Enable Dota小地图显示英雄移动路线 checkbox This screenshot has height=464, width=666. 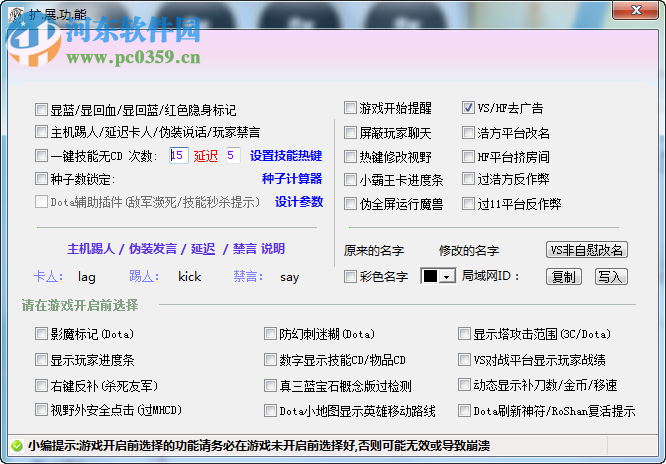point(270,411)
